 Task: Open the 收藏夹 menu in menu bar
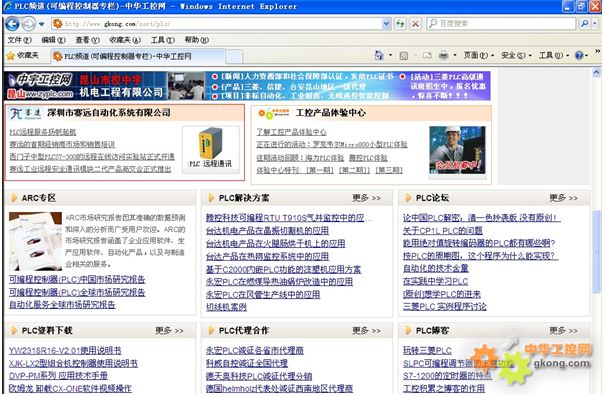tap(125, 40)
